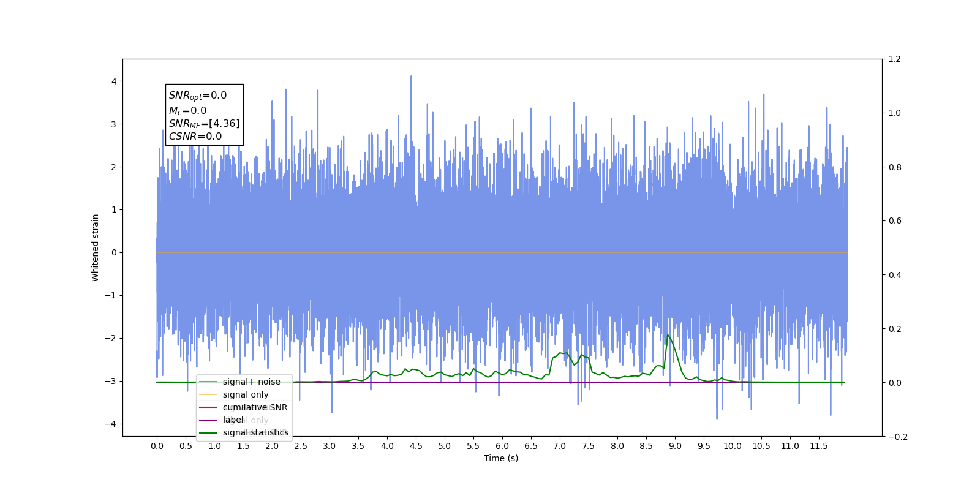980x490 pixels.
Task: Click the right y-axis tick label −0.2
Action: 898,437
